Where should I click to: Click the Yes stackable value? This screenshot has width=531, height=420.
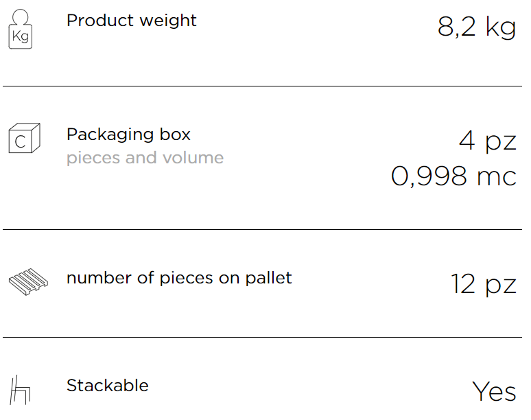click(x=494, y=392)
